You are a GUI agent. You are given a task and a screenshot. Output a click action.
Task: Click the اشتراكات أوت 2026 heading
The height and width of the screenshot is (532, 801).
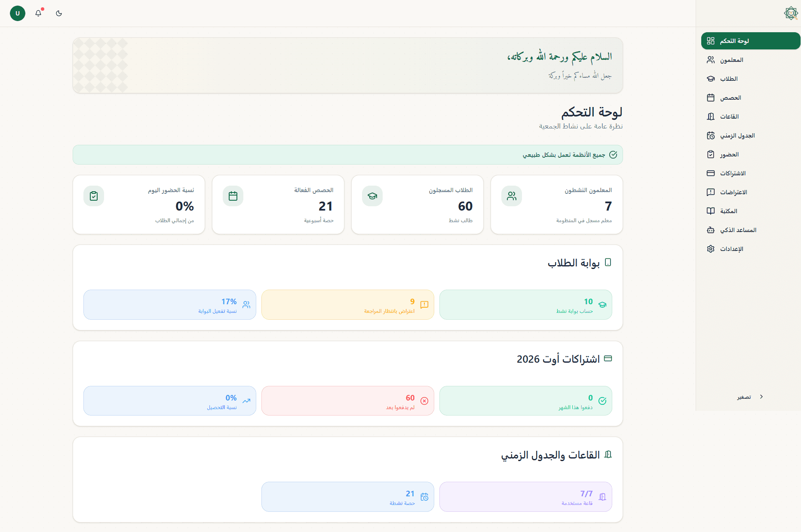(558, 359)
